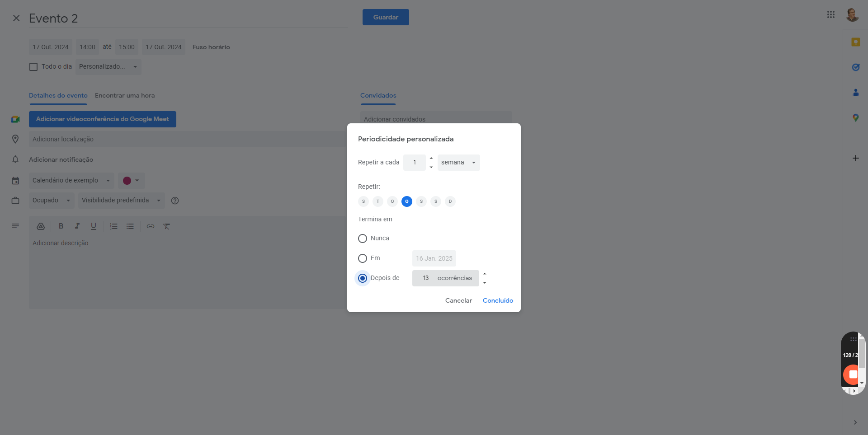Collapse the side panel with the chevron

coord(855,422)
